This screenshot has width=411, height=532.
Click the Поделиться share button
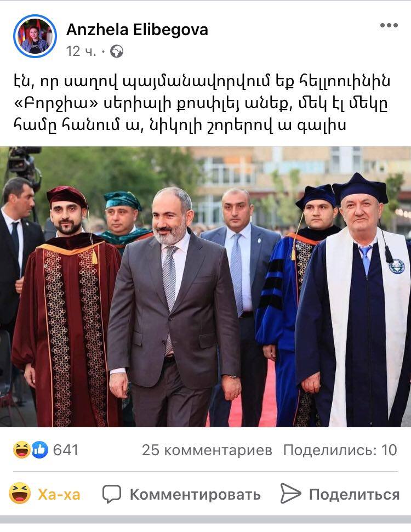click(x=340, y=494)
